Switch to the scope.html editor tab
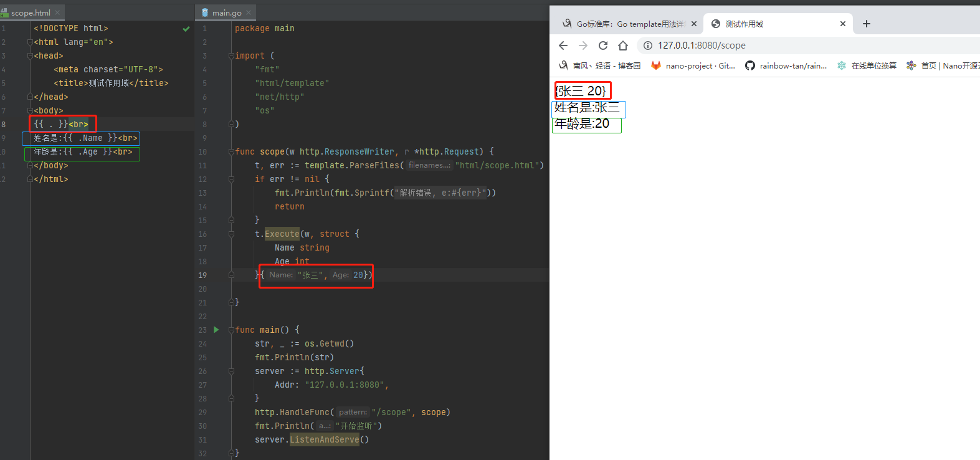 click(30, 12)
